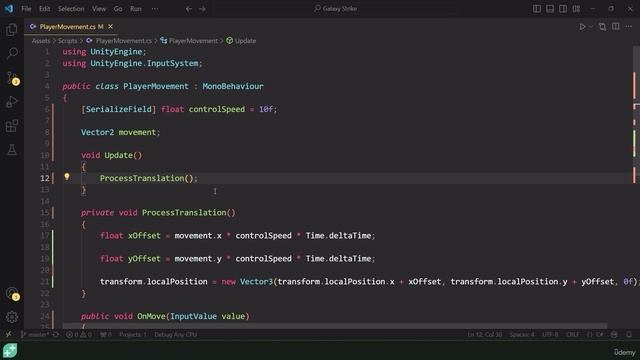Image resolution: width=640 pixels, height=360 pixels.
Task: Open the Extensions view
Action: click(x=12, y=126)
